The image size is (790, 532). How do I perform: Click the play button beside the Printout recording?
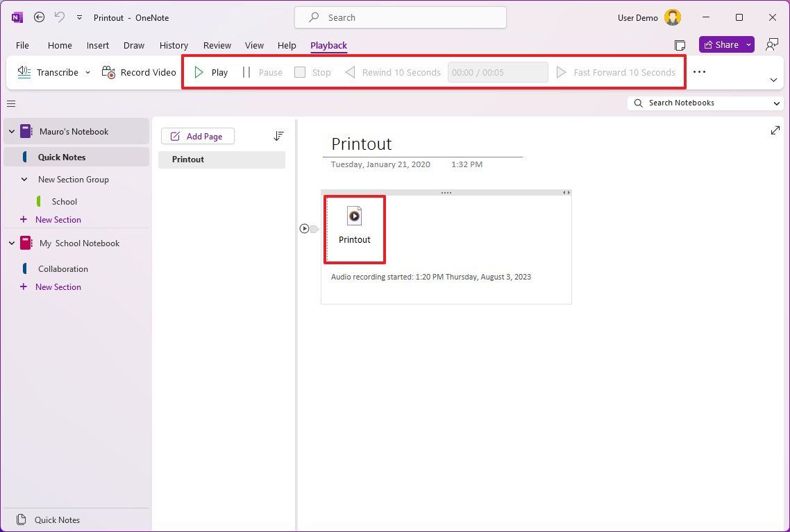tap(305, 228)
